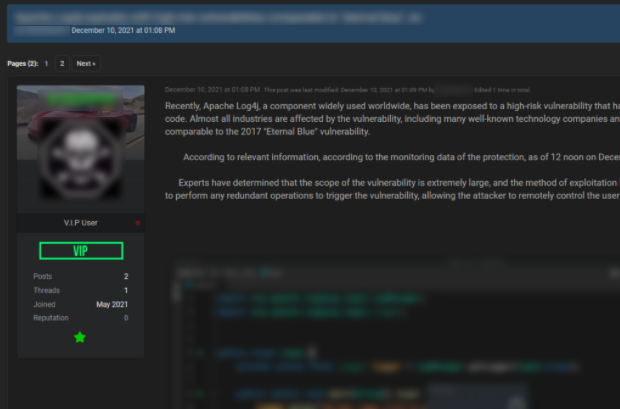Click the green VIP badge

point(81,251)
